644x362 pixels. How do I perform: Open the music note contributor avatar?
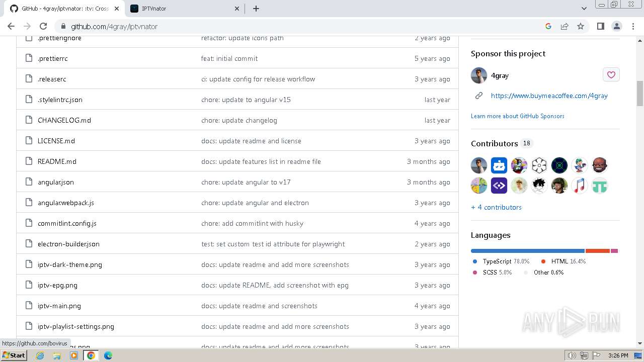point(580,186)
